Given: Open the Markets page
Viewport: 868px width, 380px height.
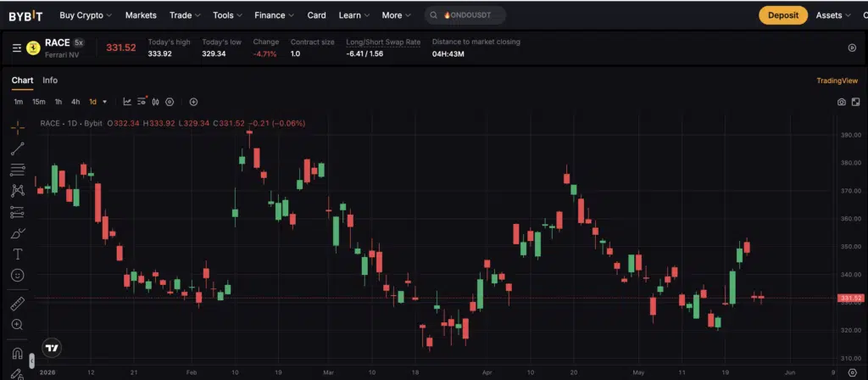Looking at the screenshot, I should pos(141,15).
